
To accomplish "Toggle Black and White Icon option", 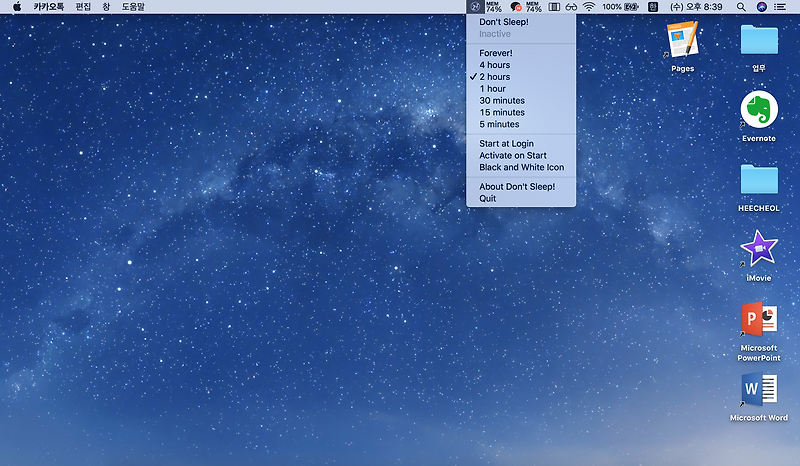I will pyautogui.click(x=521, y=167).
